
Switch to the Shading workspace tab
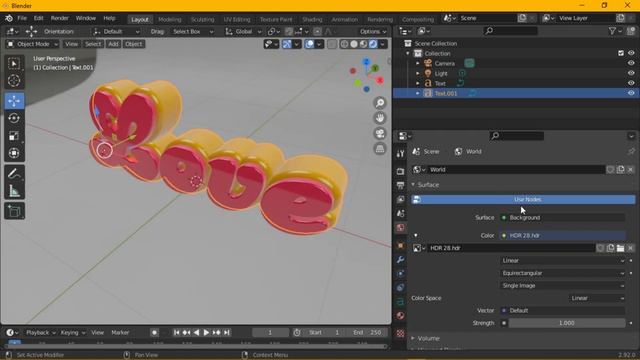point(312,19)
